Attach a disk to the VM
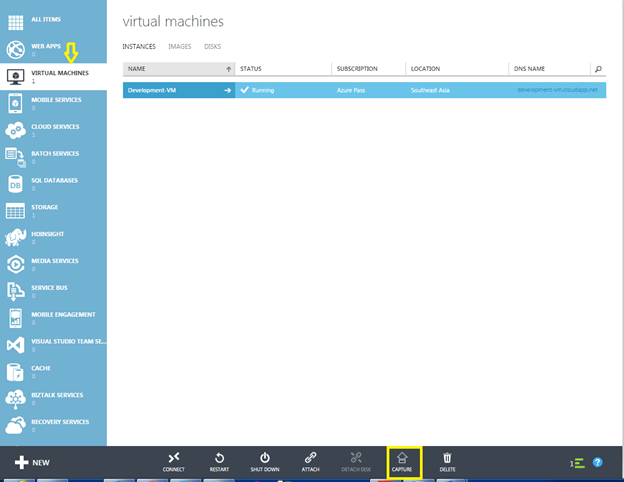Image resolution: width=624 pixels, height=482 pixels. [310, 462]
